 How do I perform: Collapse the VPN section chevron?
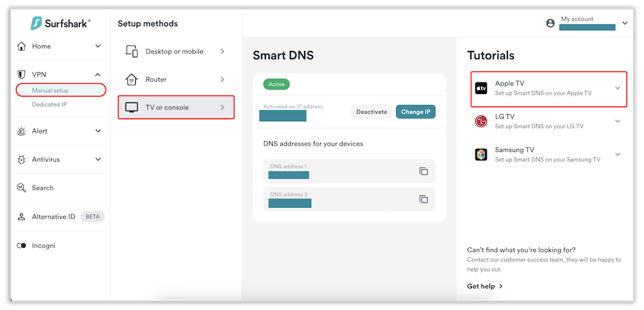pos(98,74)
